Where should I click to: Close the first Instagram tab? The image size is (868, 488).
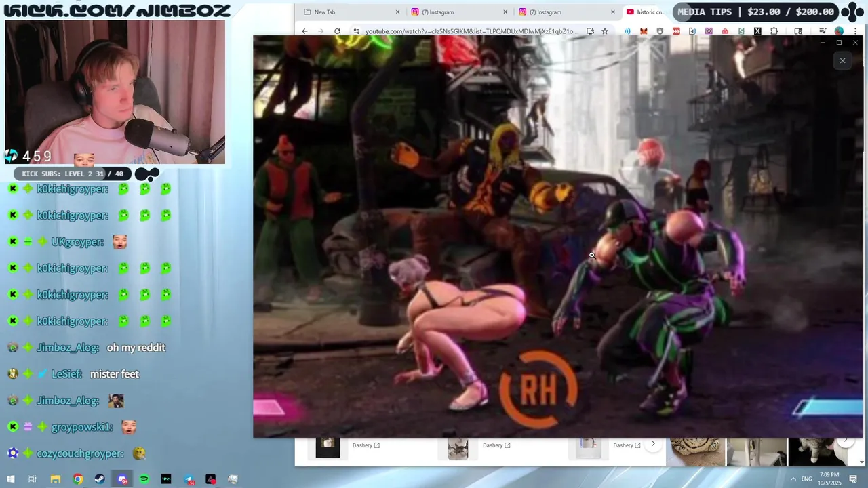point(505,12)
